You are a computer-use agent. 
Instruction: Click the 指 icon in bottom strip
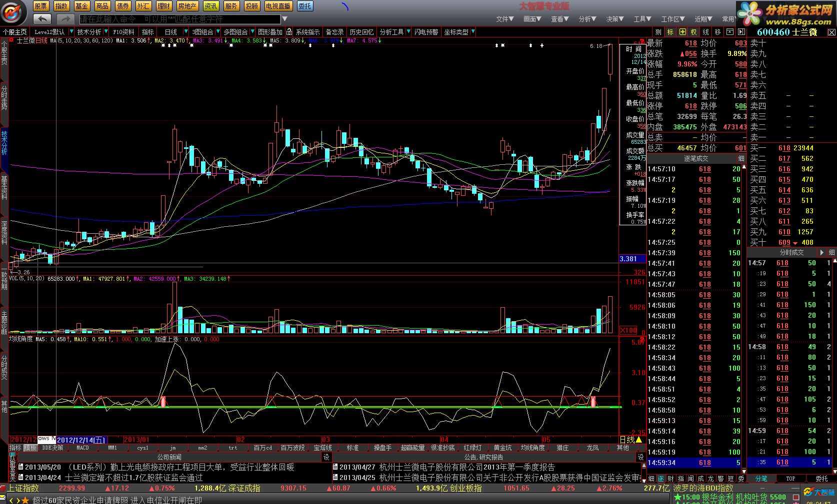pos(680,479)
